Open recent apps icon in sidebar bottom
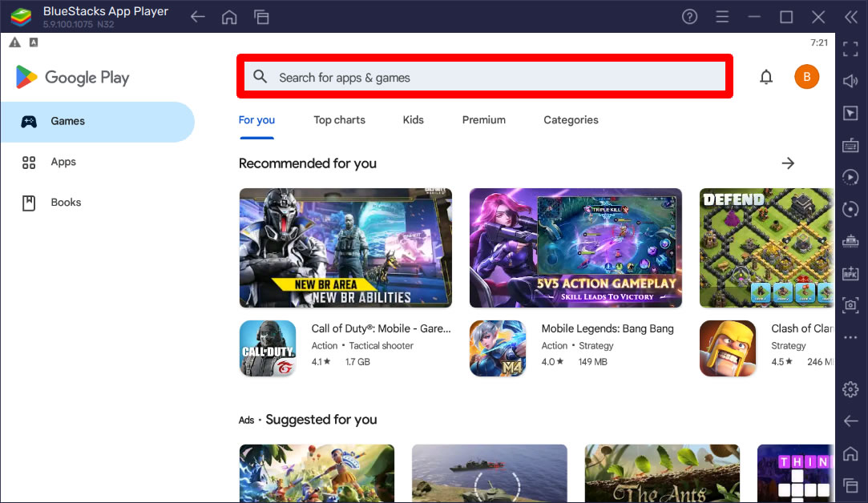The width and height of the screenshot is (868, 503). (x=850, y=486)
